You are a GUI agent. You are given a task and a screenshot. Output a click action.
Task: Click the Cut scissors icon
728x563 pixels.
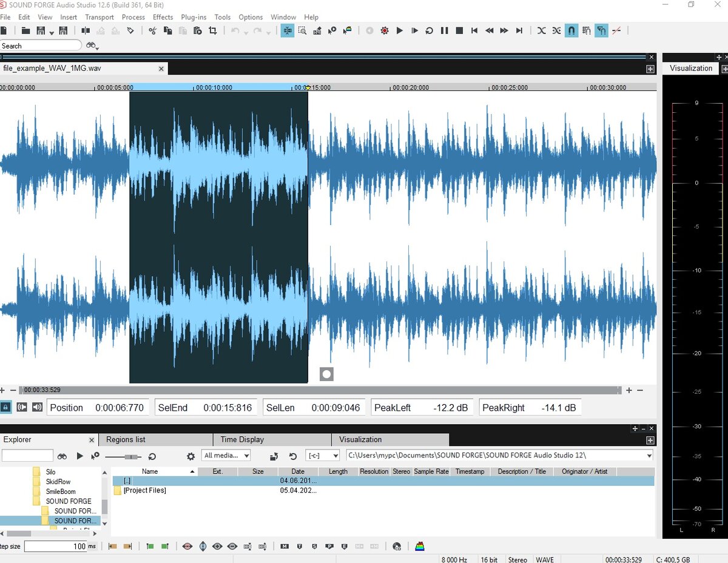click(x=153, y=30)
